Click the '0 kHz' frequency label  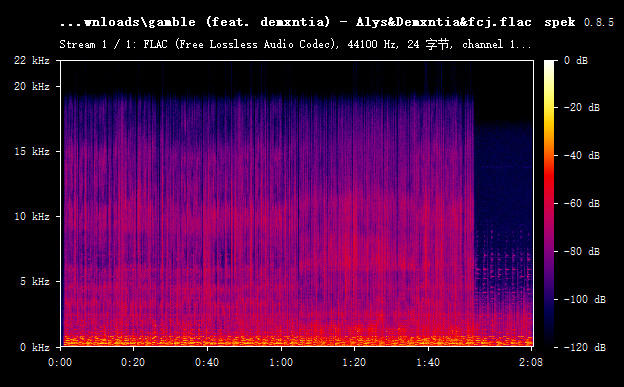(x=35, y=348)
